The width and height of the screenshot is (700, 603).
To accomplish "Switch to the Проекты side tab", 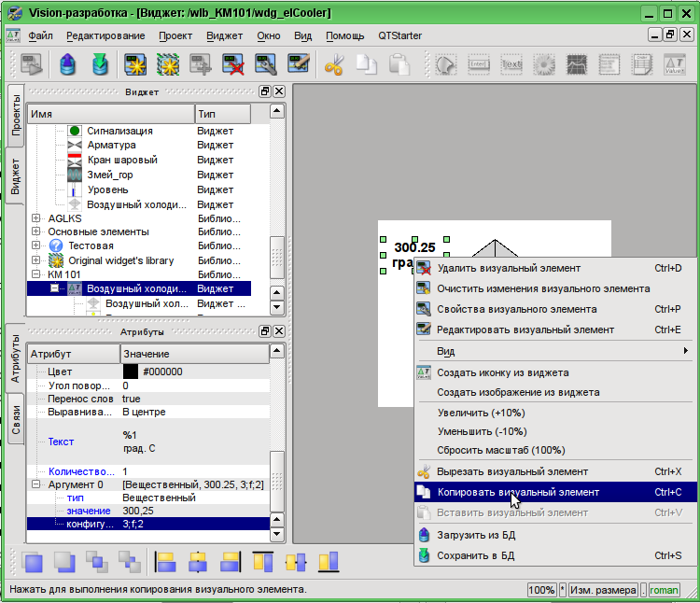I will pyautogui.click(x=15, y=114).
